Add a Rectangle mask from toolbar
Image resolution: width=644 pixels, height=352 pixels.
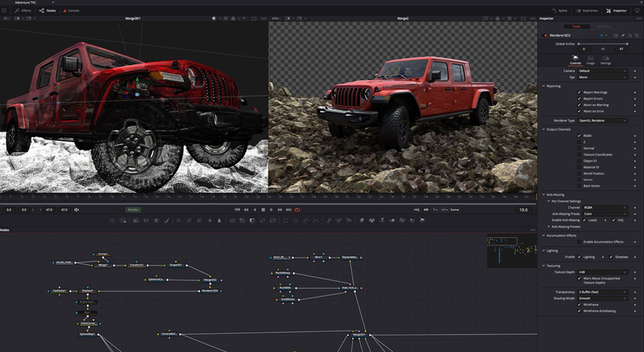click(x=285, y=220)
